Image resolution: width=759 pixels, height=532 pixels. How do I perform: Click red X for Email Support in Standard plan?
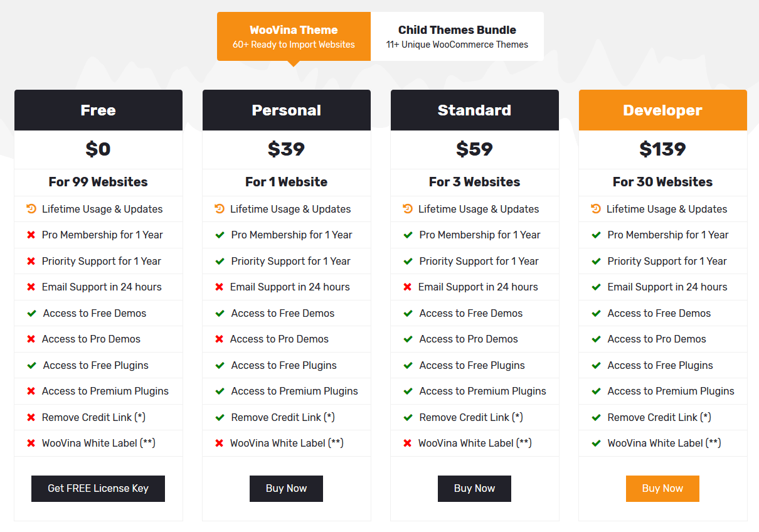pyautogui.click(x=407, y=287)
